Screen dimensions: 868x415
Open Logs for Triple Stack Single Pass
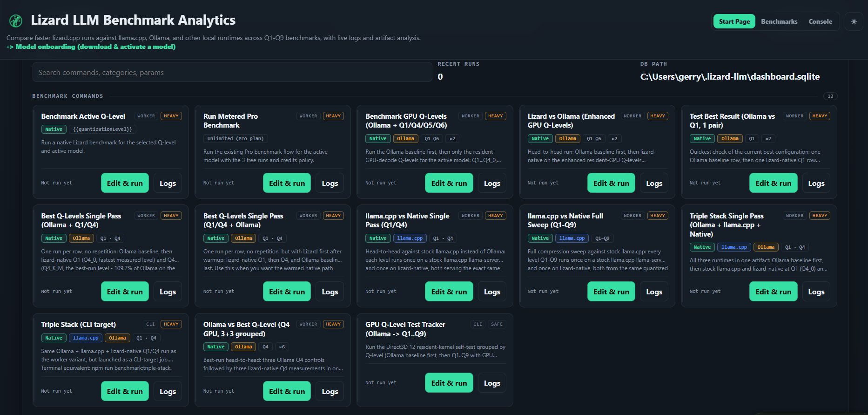pyautogui.click(x=816, y=292)
